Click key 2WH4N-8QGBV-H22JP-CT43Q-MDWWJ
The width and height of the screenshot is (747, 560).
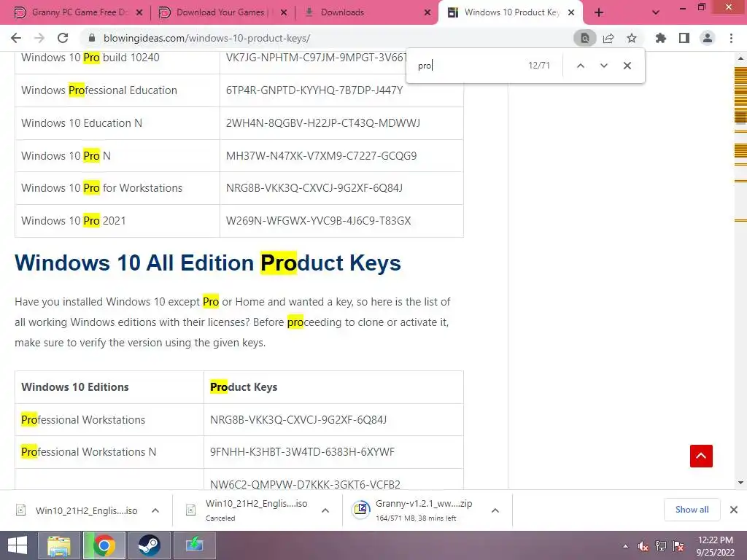pyautogui.click(x=323, y=122)
